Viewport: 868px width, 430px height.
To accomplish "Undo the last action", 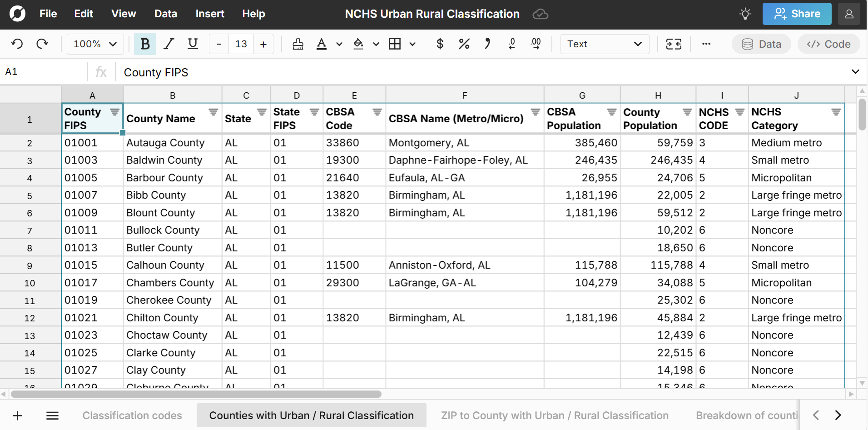I will 17,44.
